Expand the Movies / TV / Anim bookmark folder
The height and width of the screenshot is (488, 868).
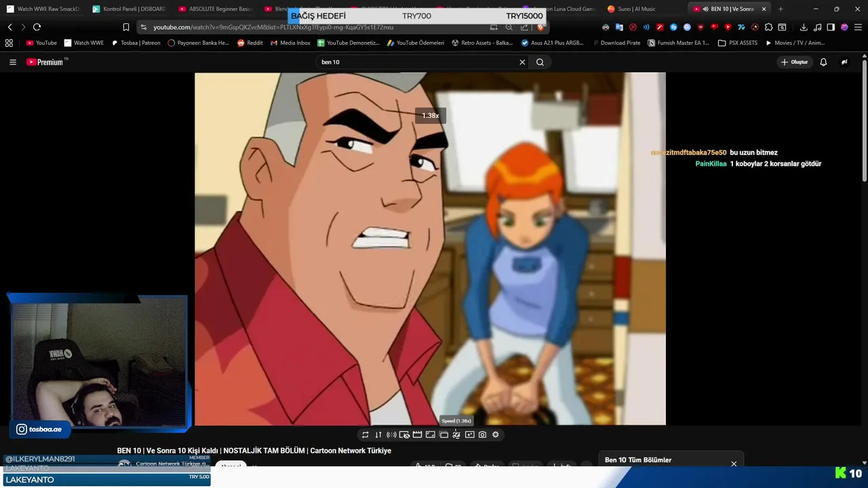tap(795, 43)
